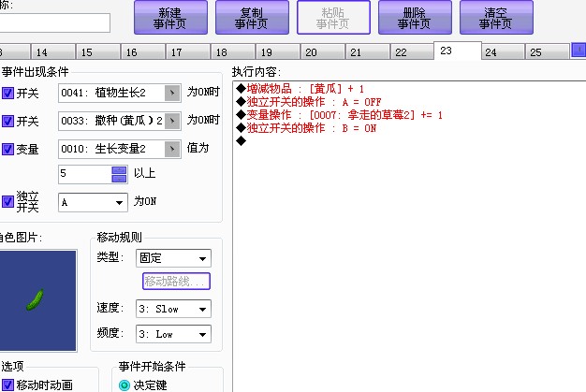Open variable picker arrow for 0010: 生长变量2
The height and width of the screenshot is (392, 586).
[x=172, y=149]
